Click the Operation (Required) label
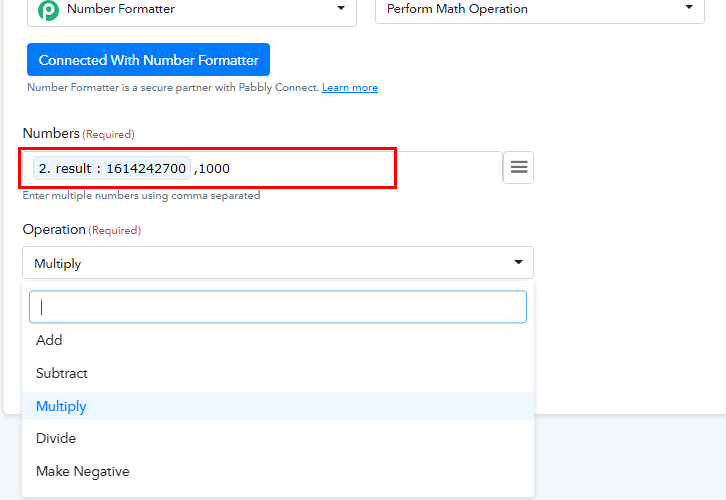Image resolution: width=726 pixels, height=500 pixels. [81, 230]
